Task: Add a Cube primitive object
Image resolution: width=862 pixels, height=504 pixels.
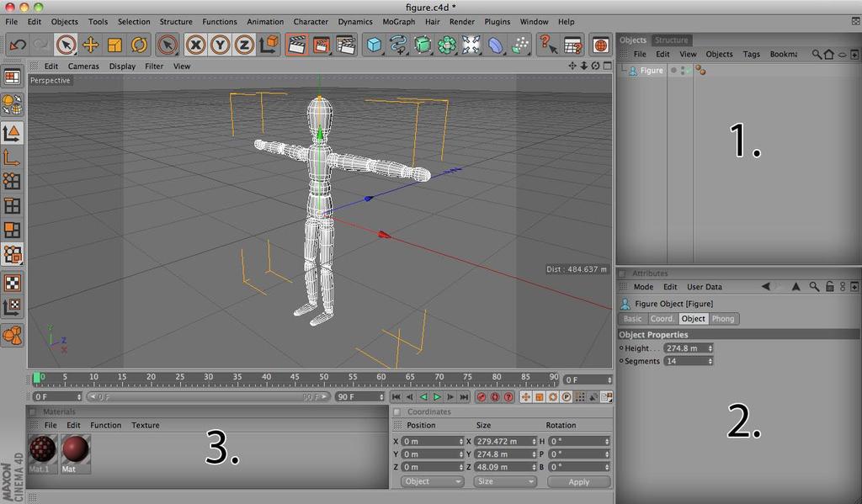Action: point(374,45)
